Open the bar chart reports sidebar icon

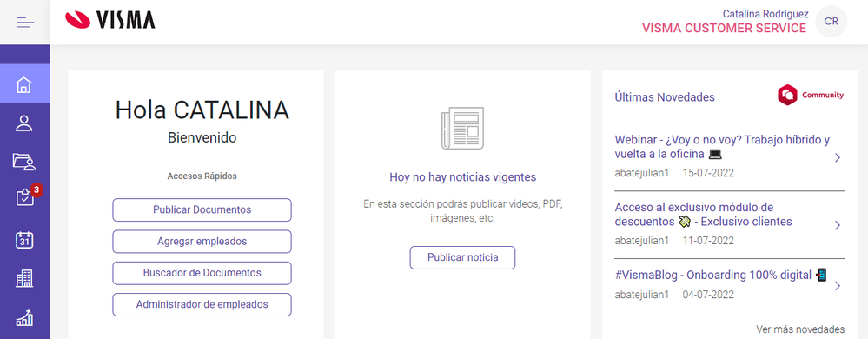pyautogui.click(x=23, y=318)
